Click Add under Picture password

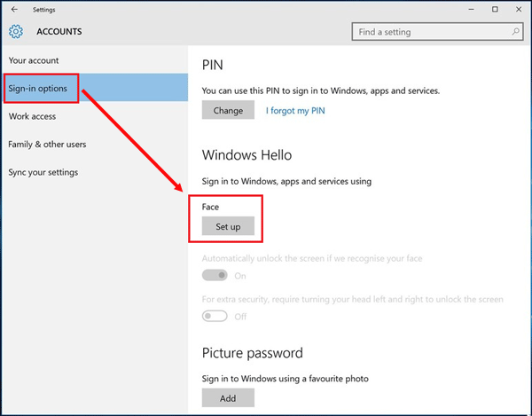pyautogui.click(x=228, y=398)
